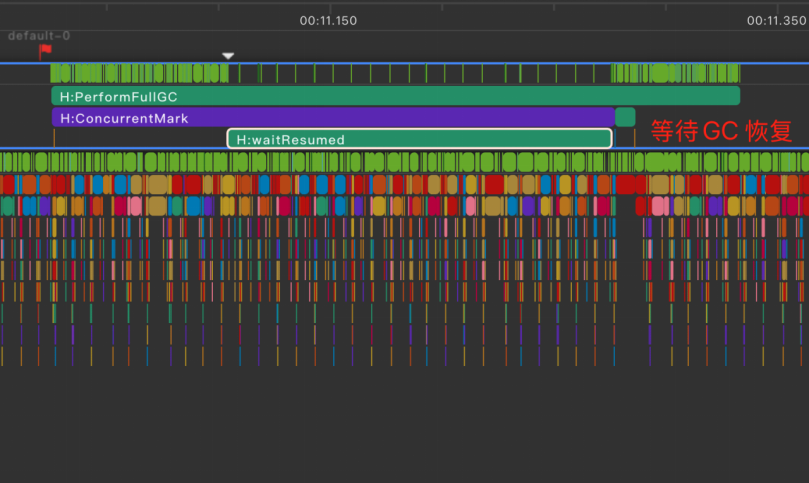Click the small green slice after ConcurrentMark

pos(625,117)
